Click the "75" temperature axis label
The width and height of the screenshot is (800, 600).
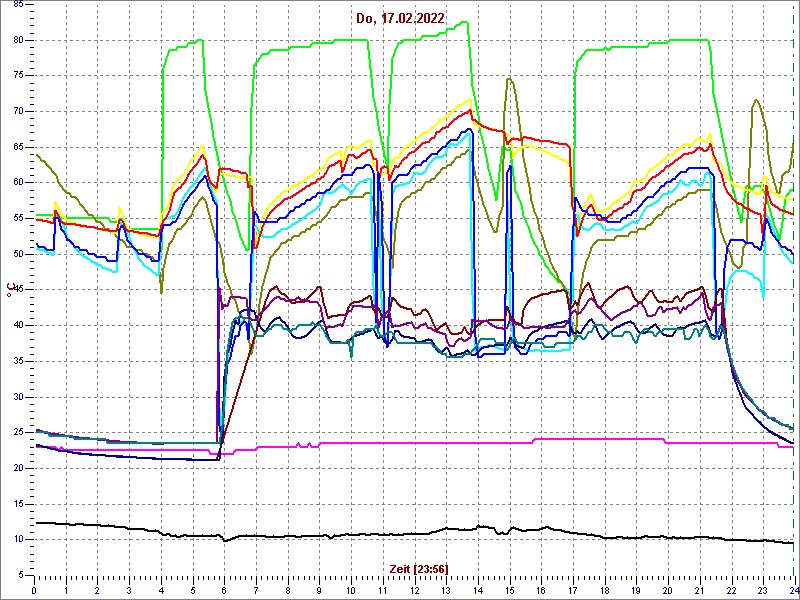point(18,76)
